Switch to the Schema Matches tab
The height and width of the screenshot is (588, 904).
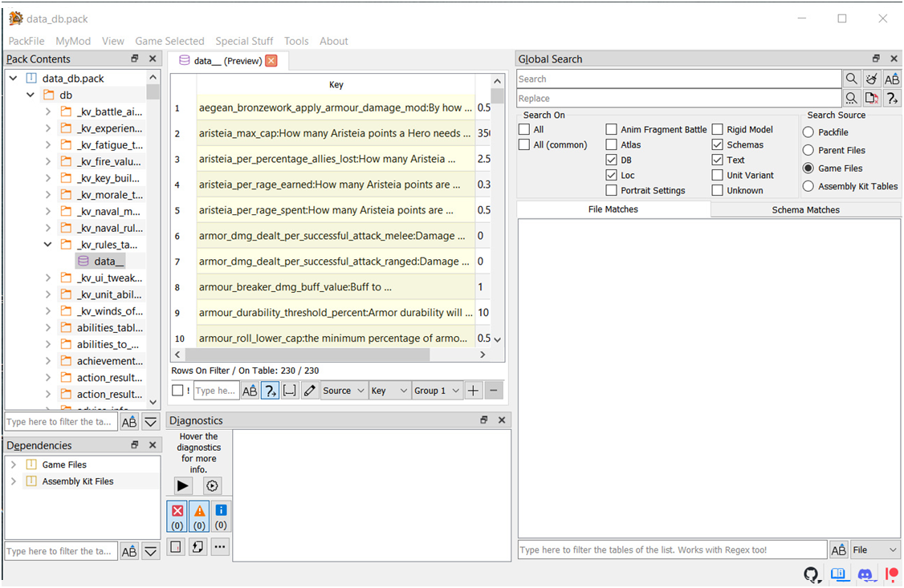click(x=805, y=209)
